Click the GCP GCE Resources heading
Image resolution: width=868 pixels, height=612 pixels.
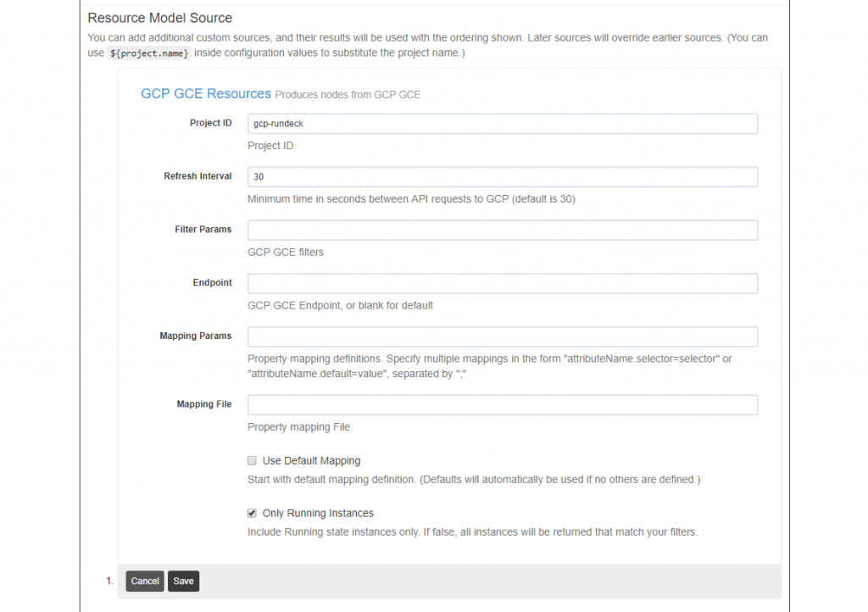[x=206, y=93]
